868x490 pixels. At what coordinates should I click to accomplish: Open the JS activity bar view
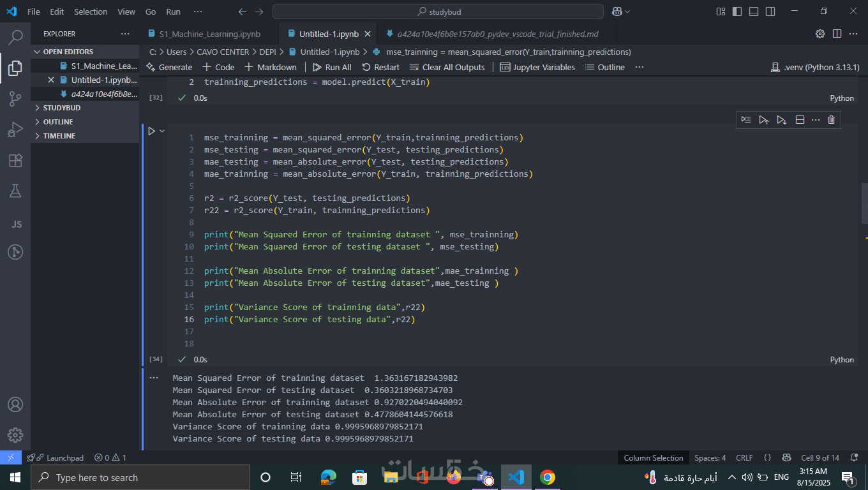(x=17, y=224)
